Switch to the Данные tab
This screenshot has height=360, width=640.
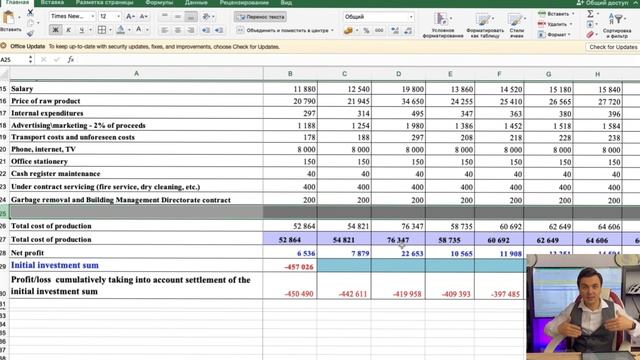pyautogui.click(x=196, y=3)
